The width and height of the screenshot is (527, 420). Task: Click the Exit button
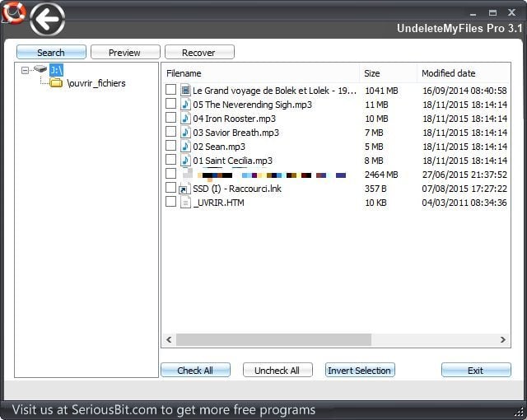[476, 370]
